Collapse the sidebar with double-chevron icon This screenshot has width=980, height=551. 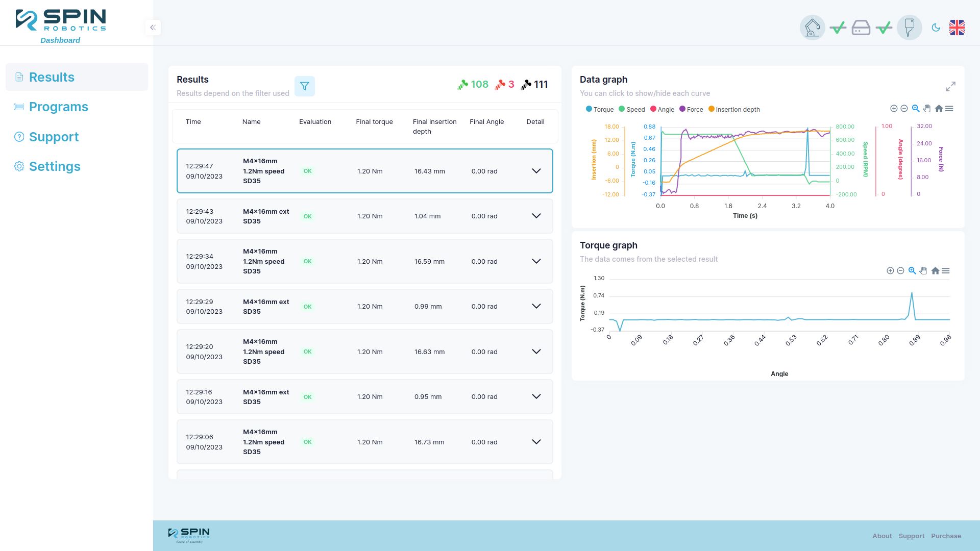point(153,28)
